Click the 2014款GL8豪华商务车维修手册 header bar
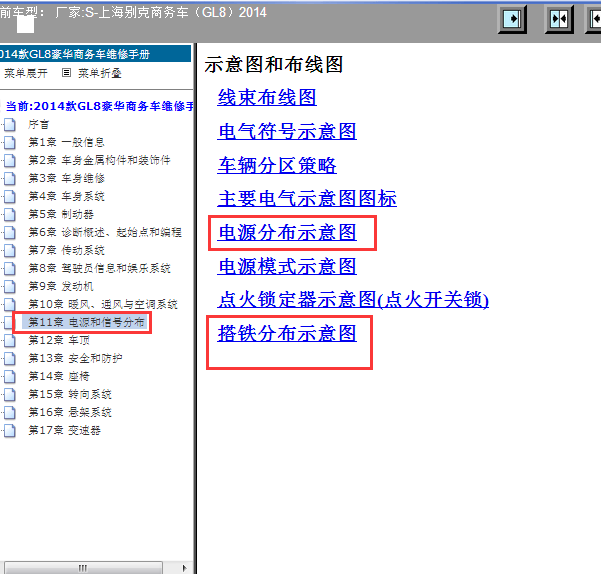The height and width of the screenshot is (574, 601). (95, 54)
